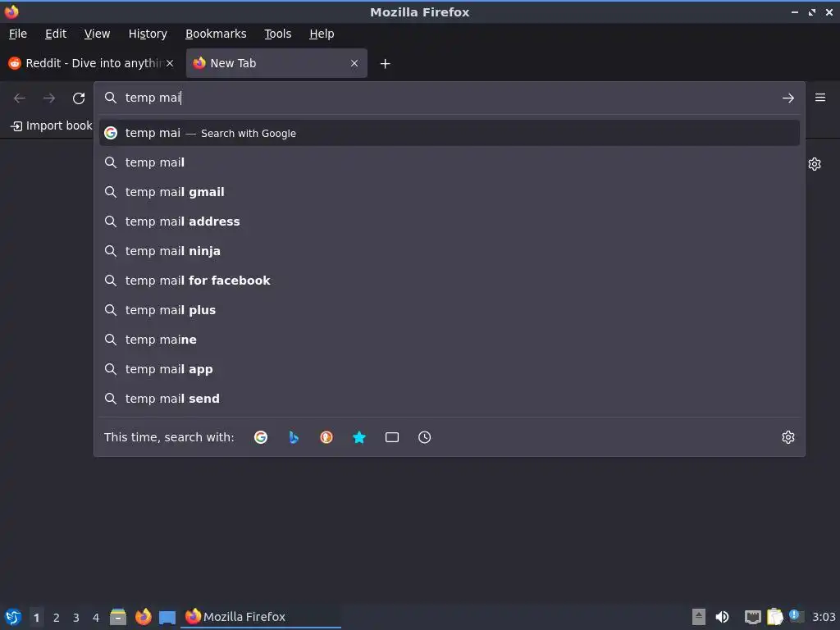
Task: Select the New Tab tab
Action: click(x=276, y=63)
